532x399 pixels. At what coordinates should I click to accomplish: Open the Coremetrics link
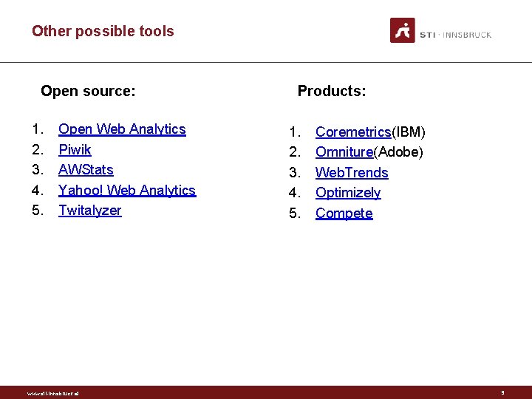point(352,132)
